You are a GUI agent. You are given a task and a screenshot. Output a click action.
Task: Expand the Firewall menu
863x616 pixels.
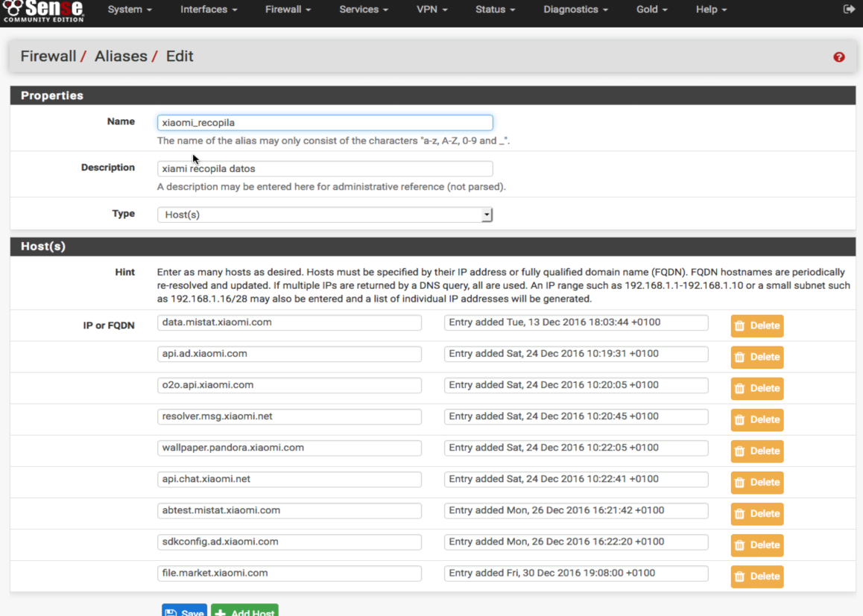(288, 10)
